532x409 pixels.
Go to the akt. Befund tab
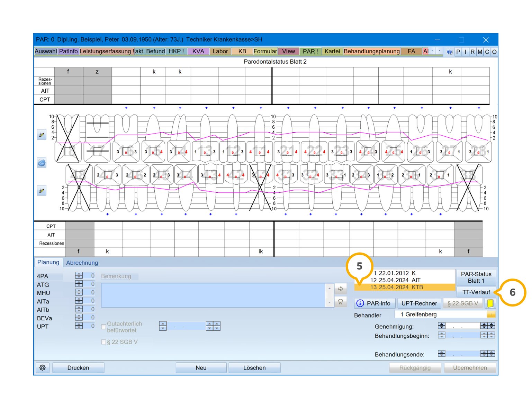150,51
